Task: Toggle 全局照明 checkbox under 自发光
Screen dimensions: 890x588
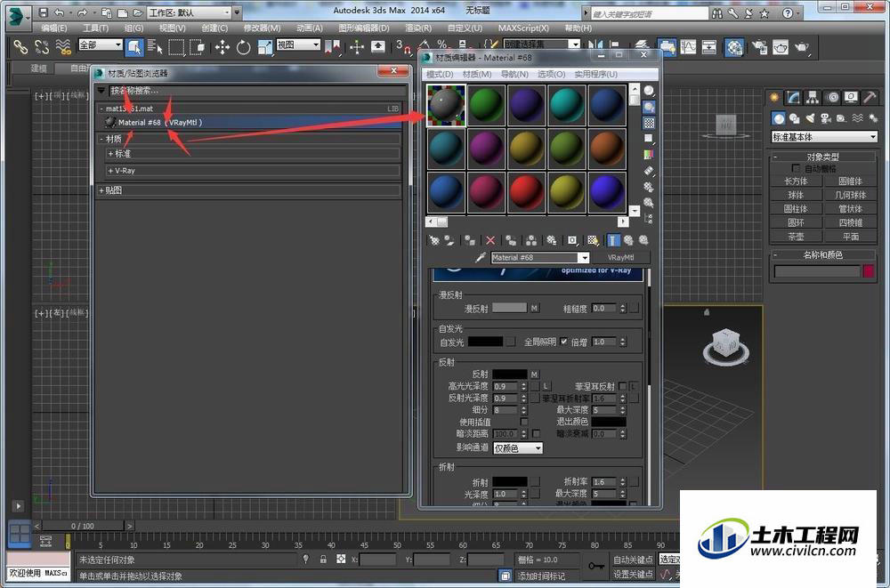Action: tap(563, 342)
